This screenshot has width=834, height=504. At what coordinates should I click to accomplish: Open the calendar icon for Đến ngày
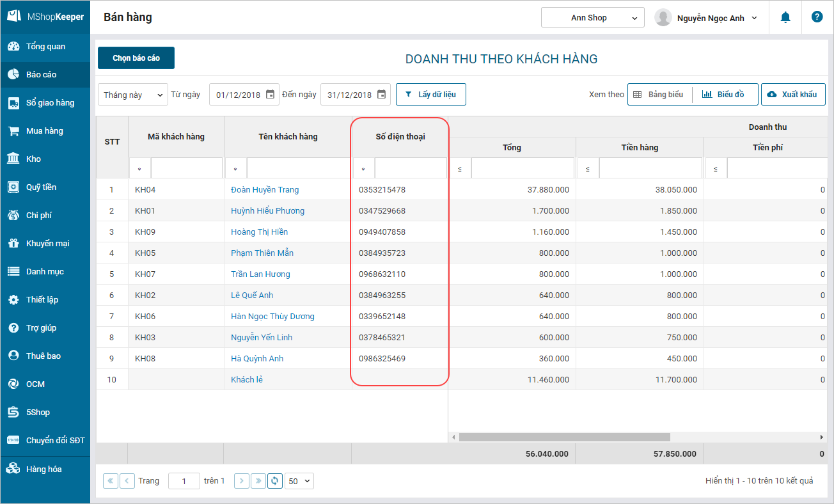381,95
